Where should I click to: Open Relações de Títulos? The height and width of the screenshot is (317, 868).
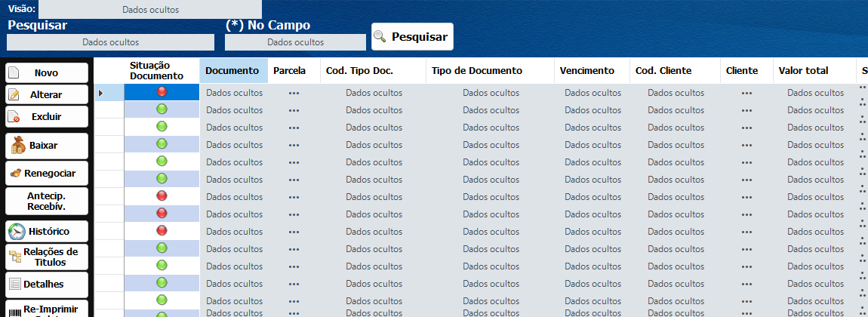47,257
